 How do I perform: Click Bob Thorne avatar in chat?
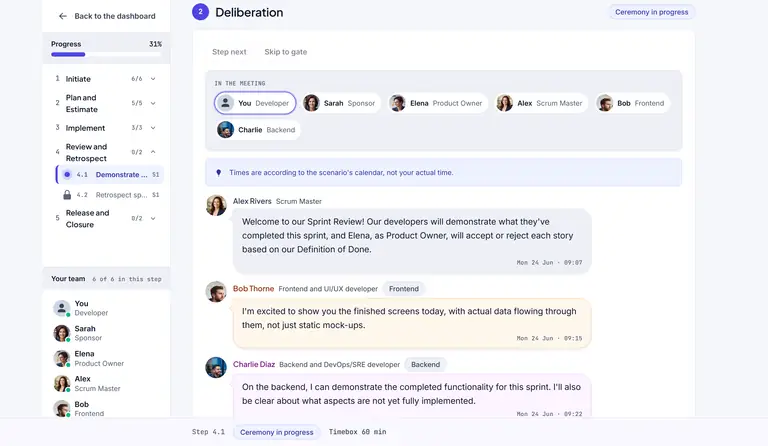(x=216, y=292)
